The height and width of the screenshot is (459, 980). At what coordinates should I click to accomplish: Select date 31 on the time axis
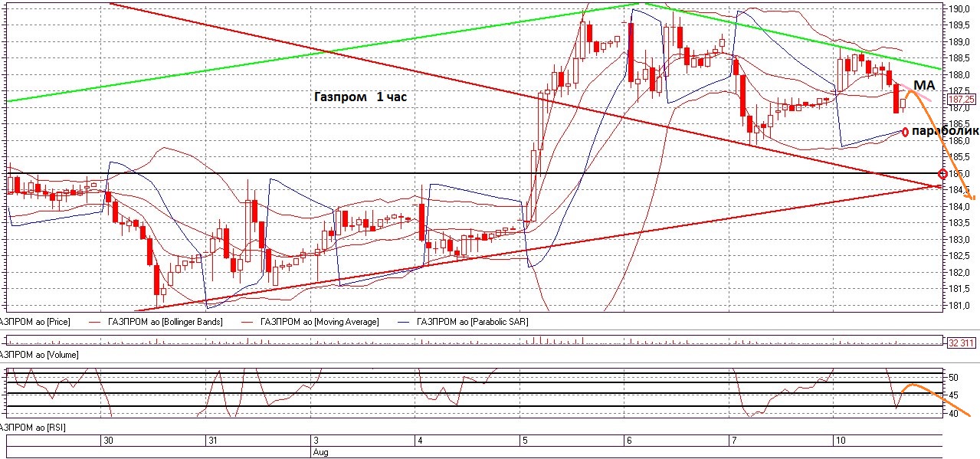tap(214, 441)
